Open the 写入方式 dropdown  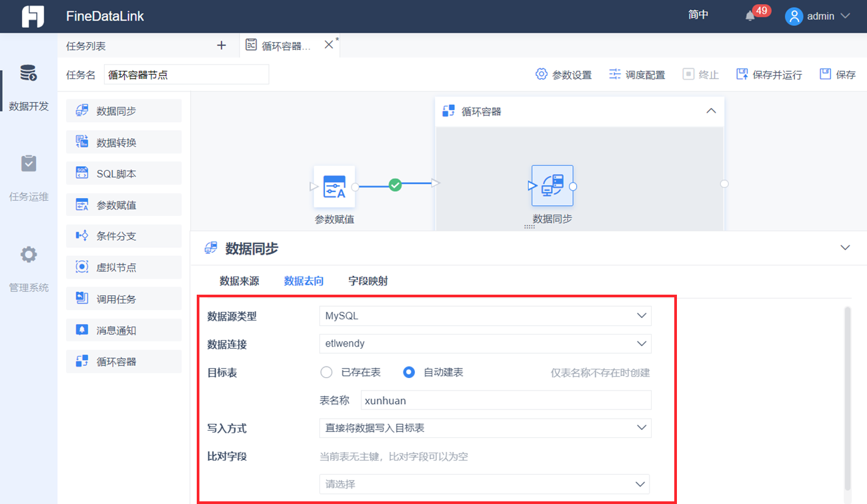coord(485,428)
